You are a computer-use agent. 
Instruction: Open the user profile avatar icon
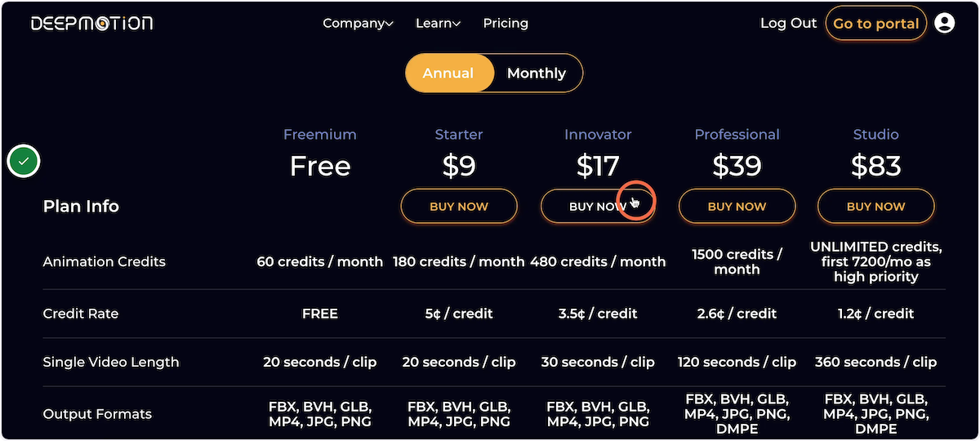click(x=944, y=23)
